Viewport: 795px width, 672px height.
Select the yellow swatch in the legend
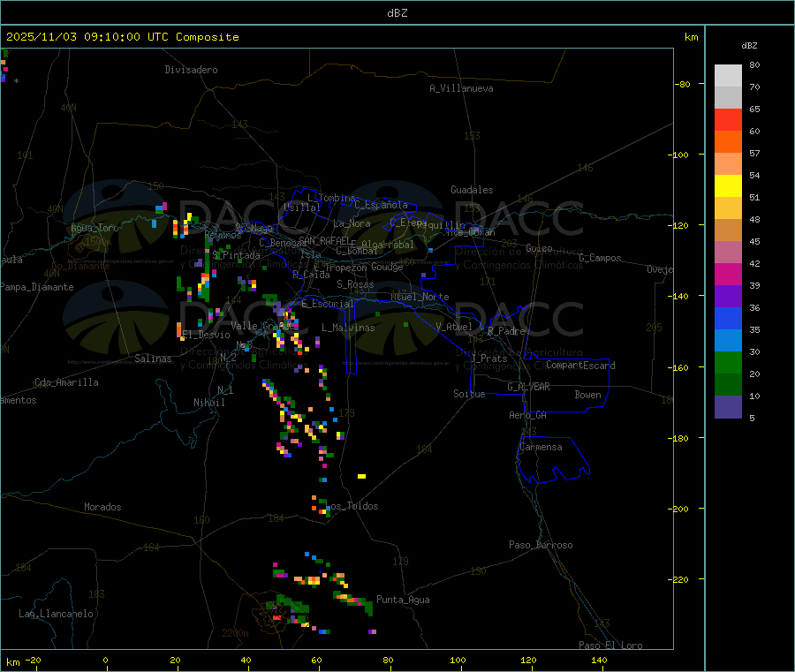(x=728, y=185)
